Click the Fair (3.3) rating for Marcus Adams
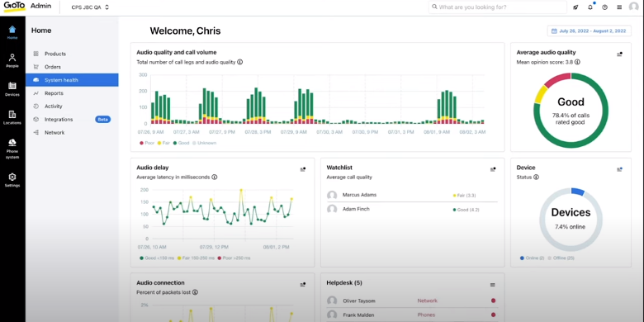 coord(464,196)
